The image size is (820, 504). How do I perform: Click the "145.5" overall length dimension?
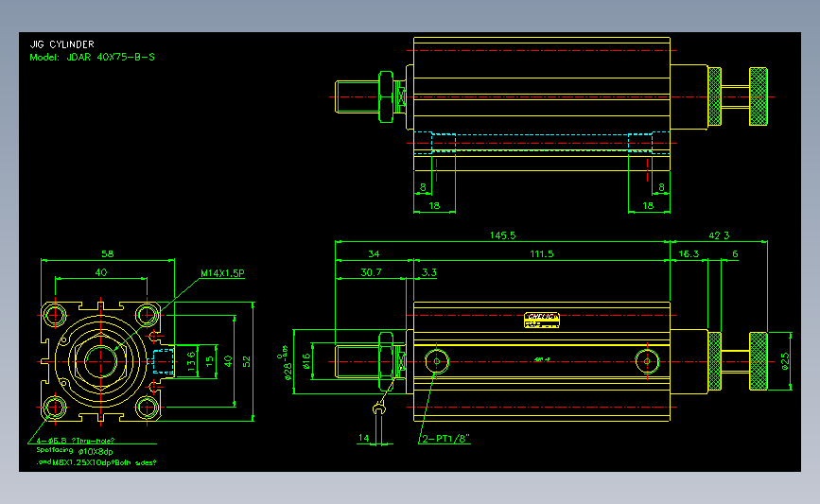[502, 235]
